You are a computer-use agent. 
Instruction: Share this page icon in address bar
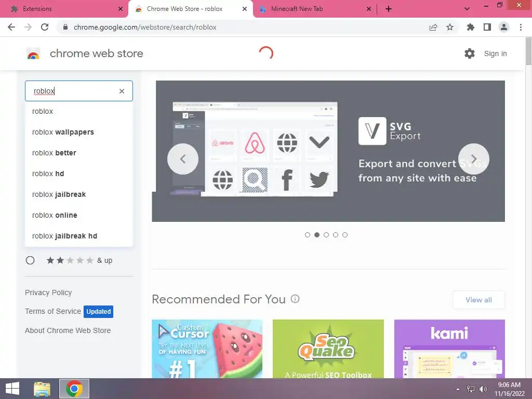(433, 27)
